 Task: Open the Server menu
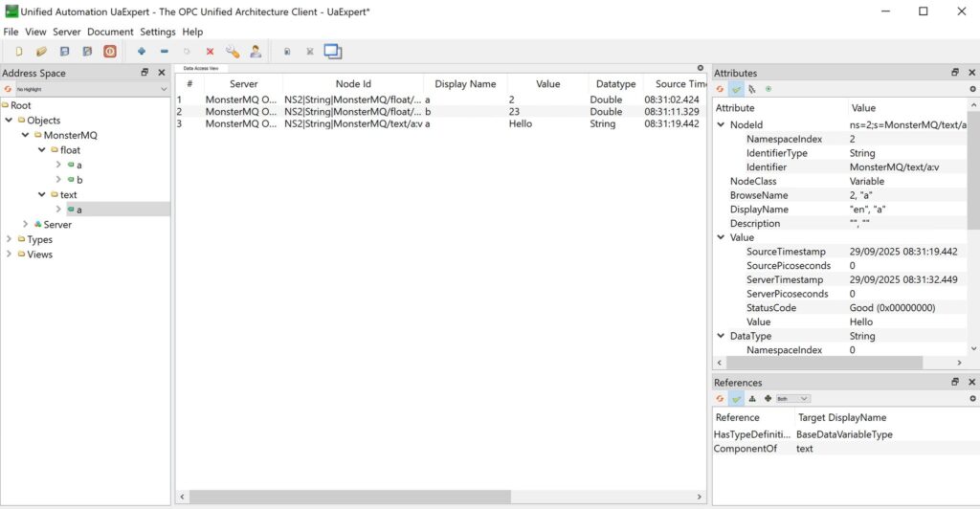point(66,32)
